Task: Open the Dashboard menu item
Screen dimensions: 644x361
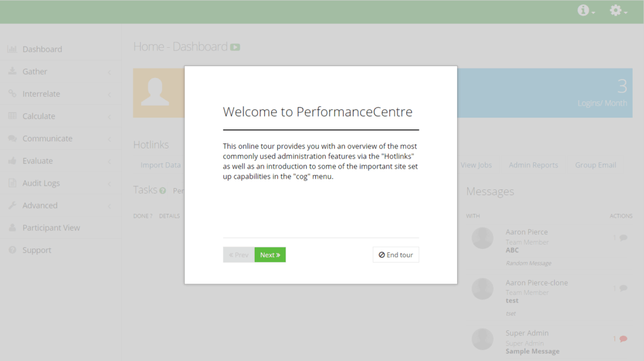Action: click(61, 49)
